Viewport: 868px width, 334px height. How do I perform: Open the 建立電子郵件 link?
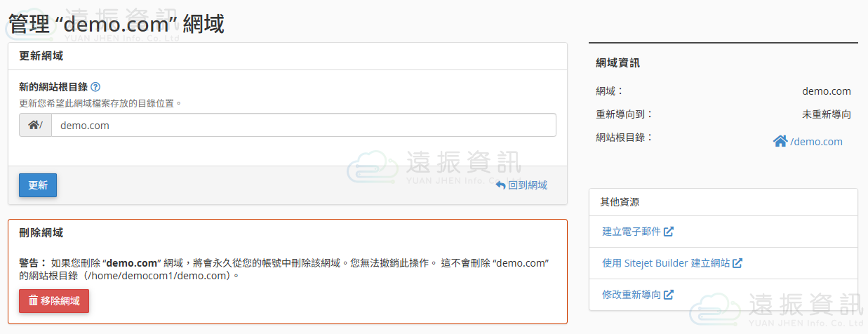632,232
